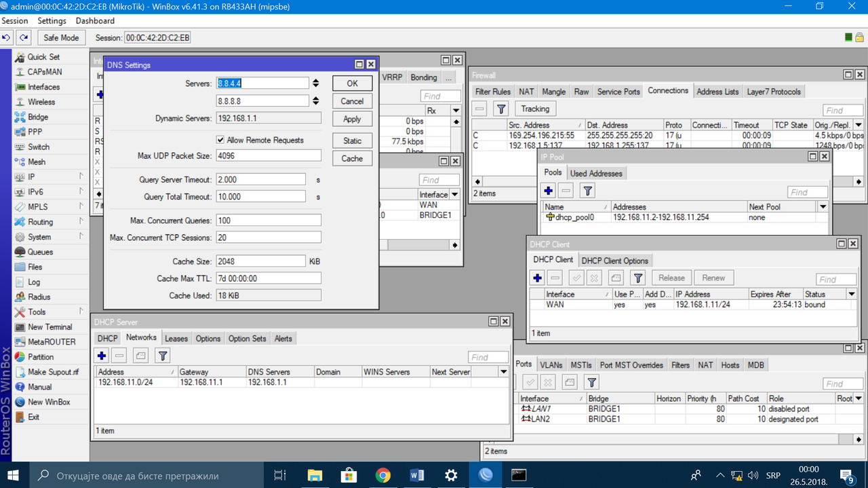Open the Partition menu item
The width and height of the screenshot is (868, 488).
(41, 356)
